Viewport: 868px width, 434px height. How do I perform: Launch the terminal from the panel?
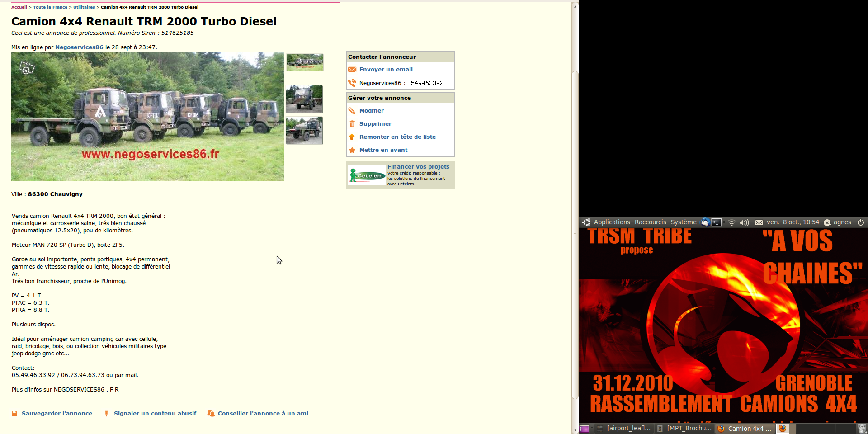tap(717, 222)
